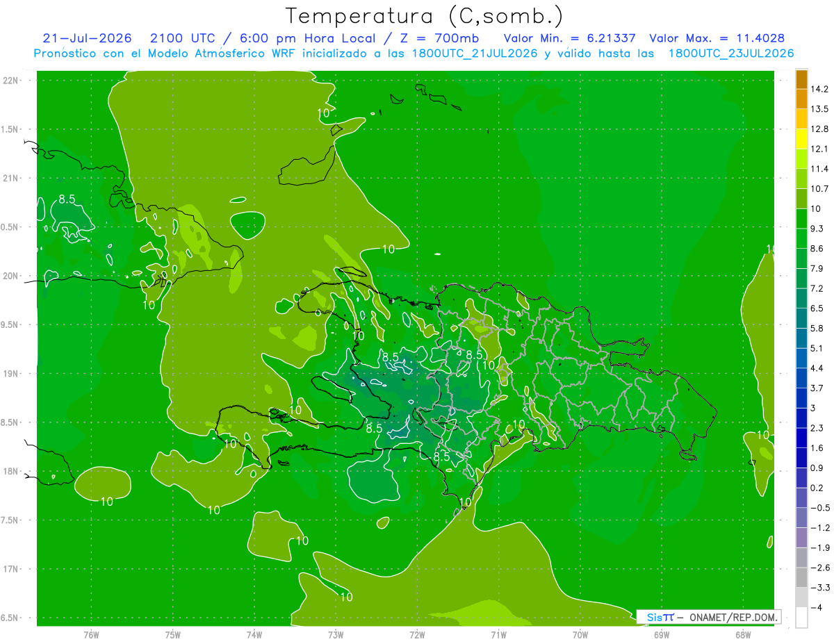834x644 pixels.
Task: Click the '73W' longitude label
Action: (336, 634)
